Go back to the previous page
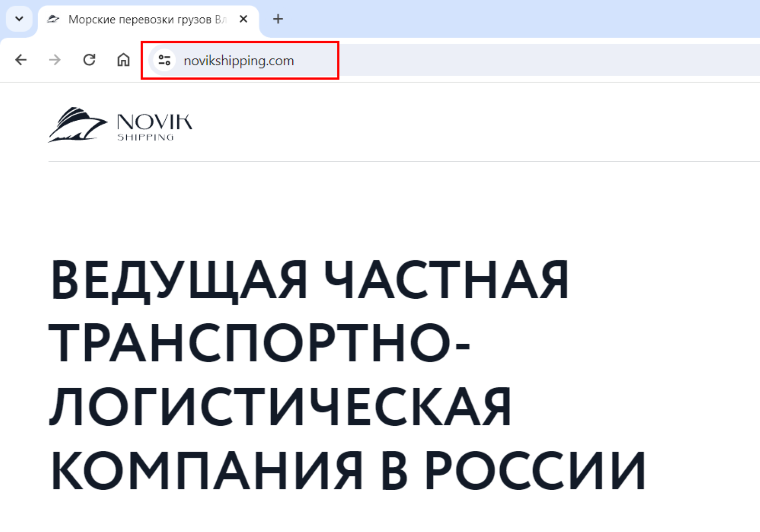The image size is (760, 532). click(x=21, y=60)
